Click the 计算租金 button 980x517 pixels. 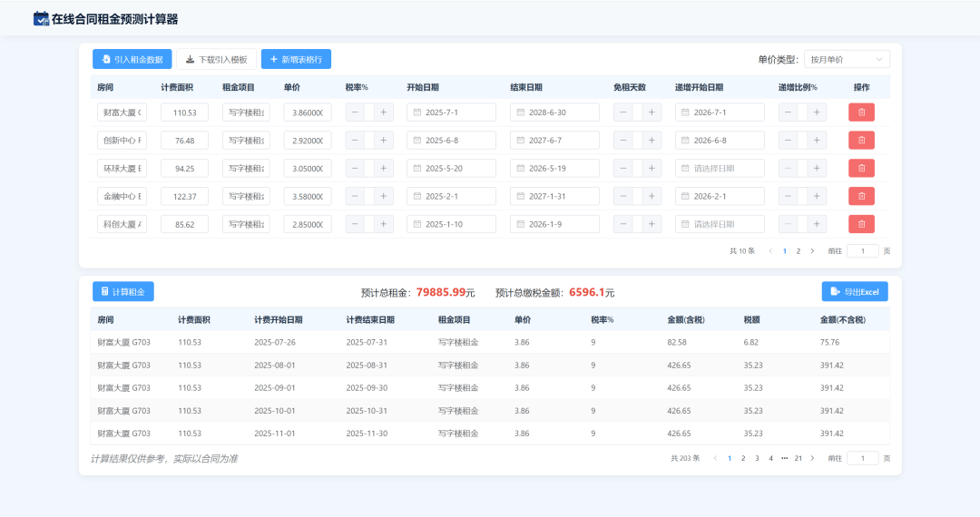tap(122, 292)
